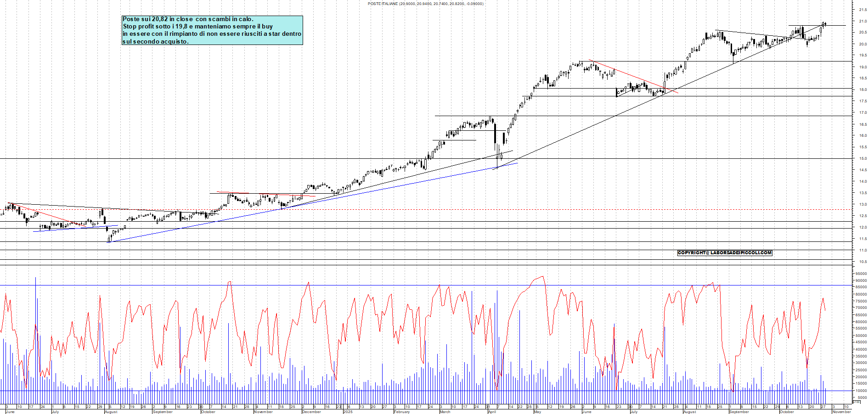Click the cyan Poste commentary text box

pos(212,30)
